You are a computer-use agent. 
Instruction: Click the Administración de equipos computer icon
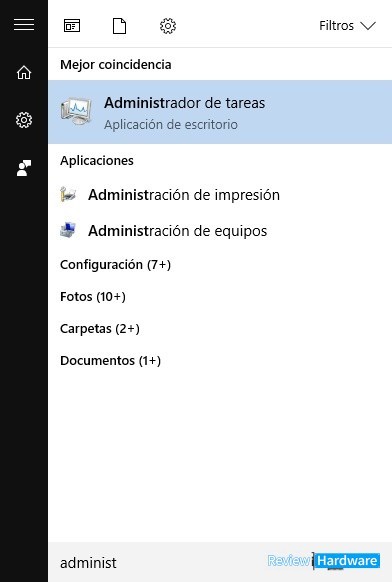pyautogui.click(x=68, y=230)
